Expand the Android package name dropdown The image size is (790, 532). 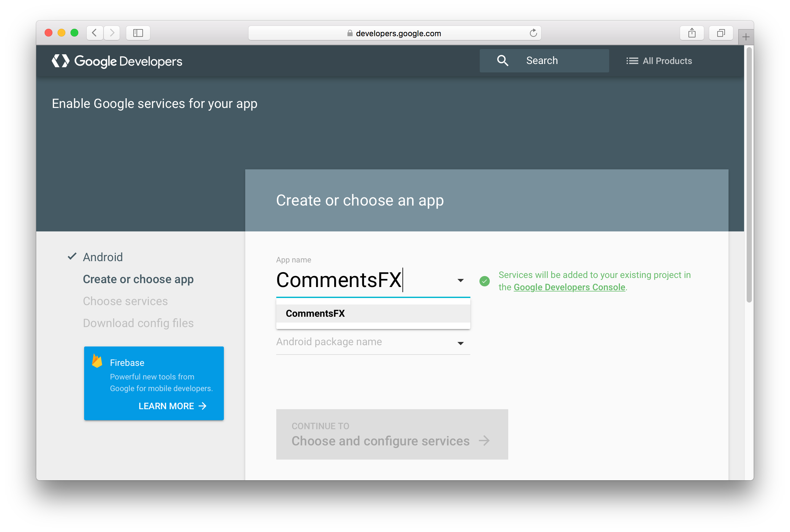click(461, 342)
